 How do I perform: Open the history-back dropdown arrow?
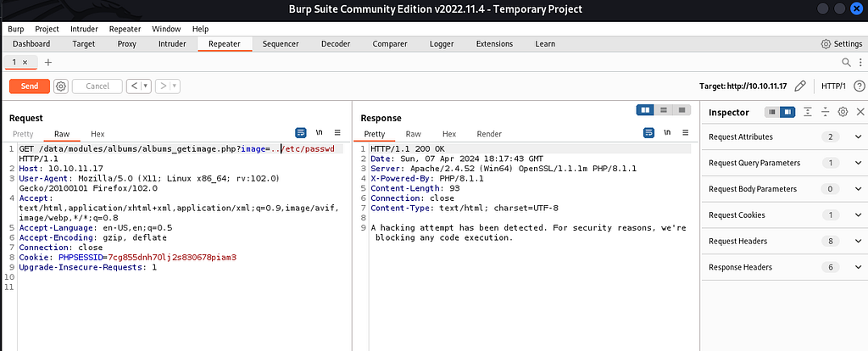point(146,86)
